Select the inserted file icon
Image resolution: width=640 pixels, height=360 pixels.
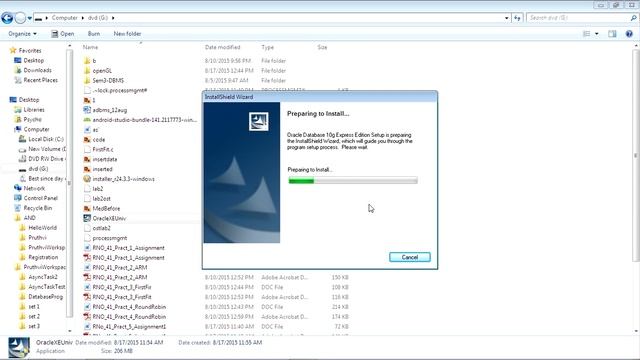click(x=87, y=169)
